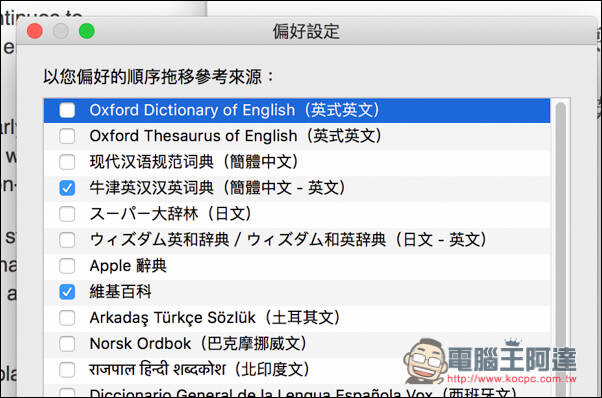Close the 偏好設定 window
This screenshot has height=398, width=602.
[35, 31]
